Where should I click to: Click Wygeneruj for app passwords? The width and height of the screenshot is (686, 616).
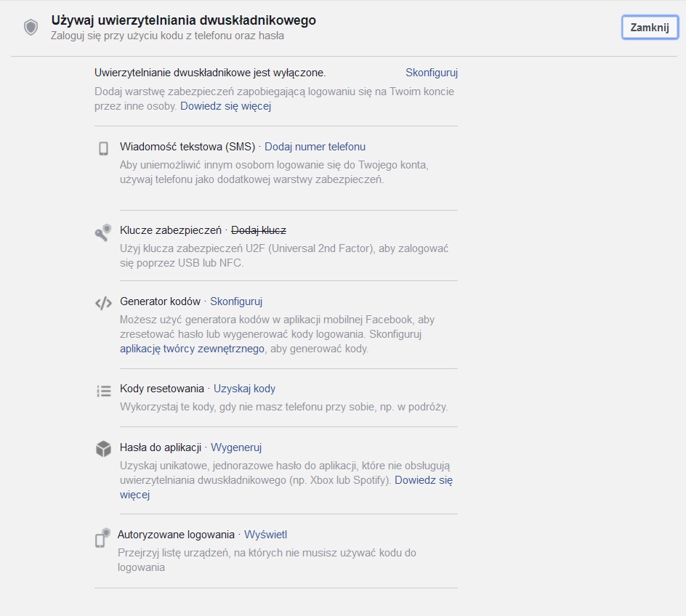[236, 447]
